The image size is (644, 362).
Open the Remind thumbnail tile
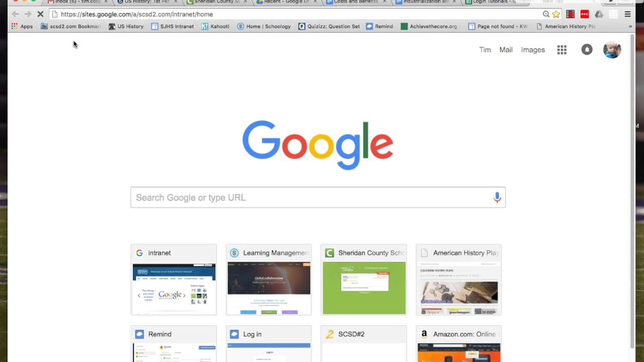coord(174,344)
